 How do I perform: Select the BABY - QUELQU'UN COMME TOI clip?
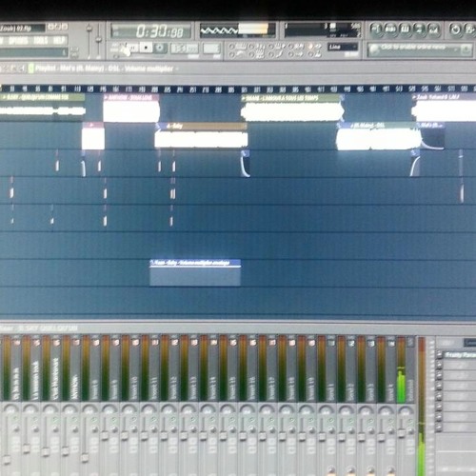click(42, 108)
